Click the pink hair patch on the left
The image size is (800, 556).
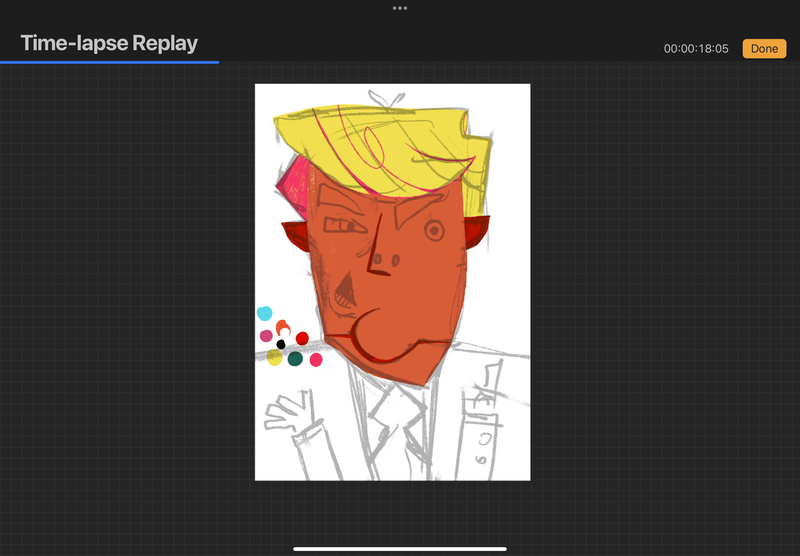(294, 185)
